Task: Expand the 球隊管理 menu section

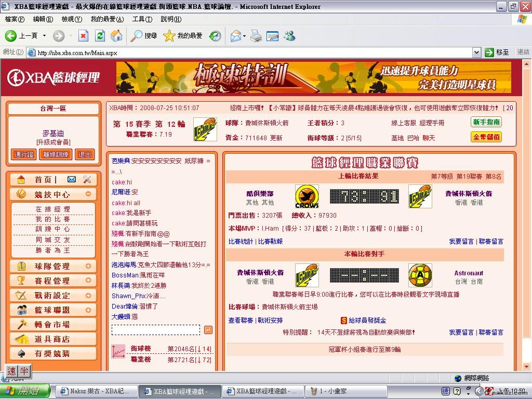Action: (x=88, y=266)
